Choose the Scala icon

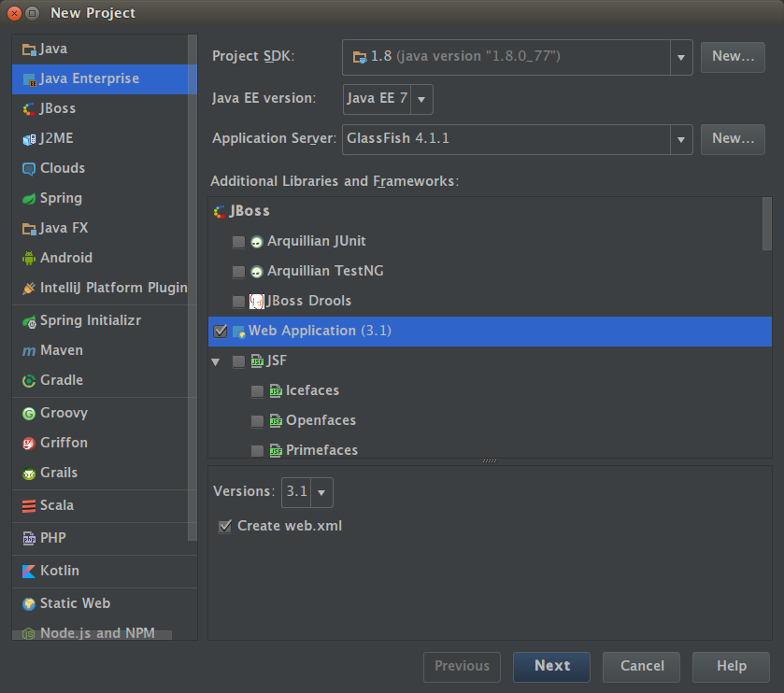click(x=29, y=506)
